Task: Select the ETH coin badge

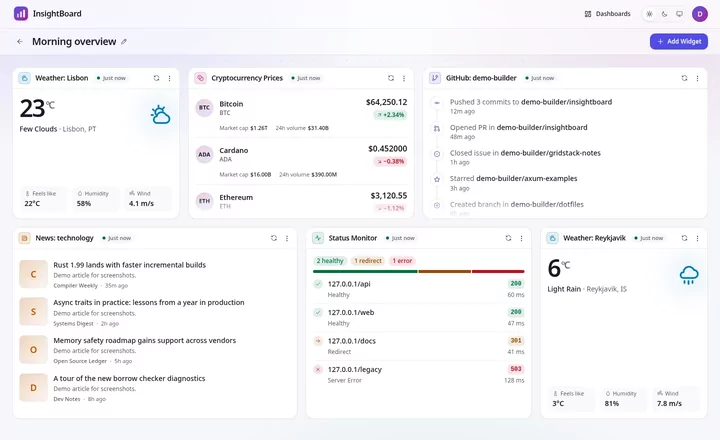Action: click(x=204, y=201)
